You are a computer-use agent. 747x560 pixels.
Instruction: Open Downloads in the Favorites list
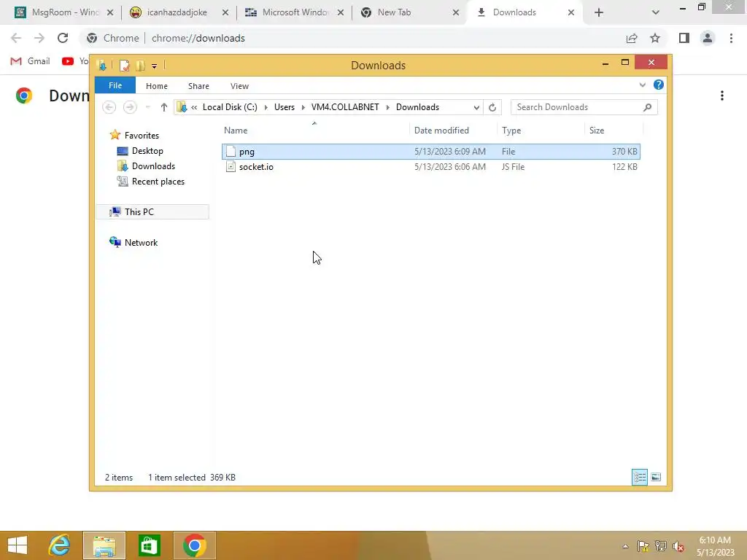(153, 166)
